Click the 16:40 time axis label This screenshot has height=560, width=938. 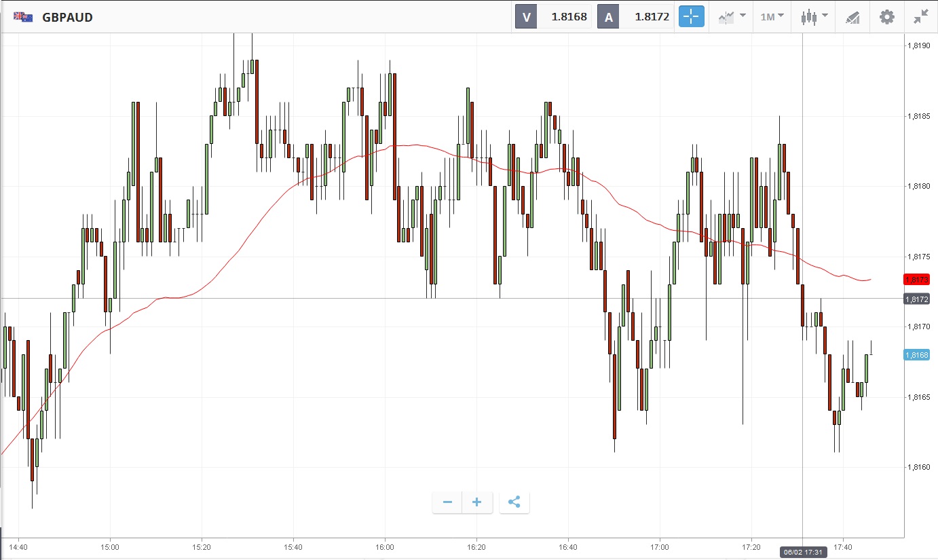568,546
